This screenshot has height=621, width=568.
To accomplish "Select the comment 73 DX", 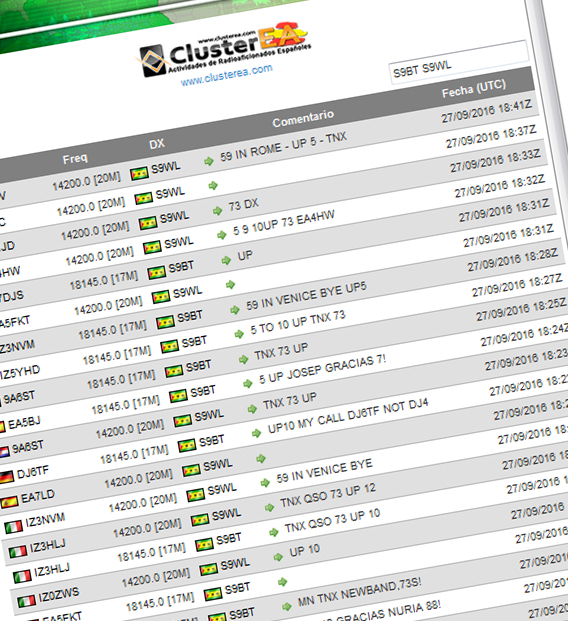I will click(x=243, y=205).
